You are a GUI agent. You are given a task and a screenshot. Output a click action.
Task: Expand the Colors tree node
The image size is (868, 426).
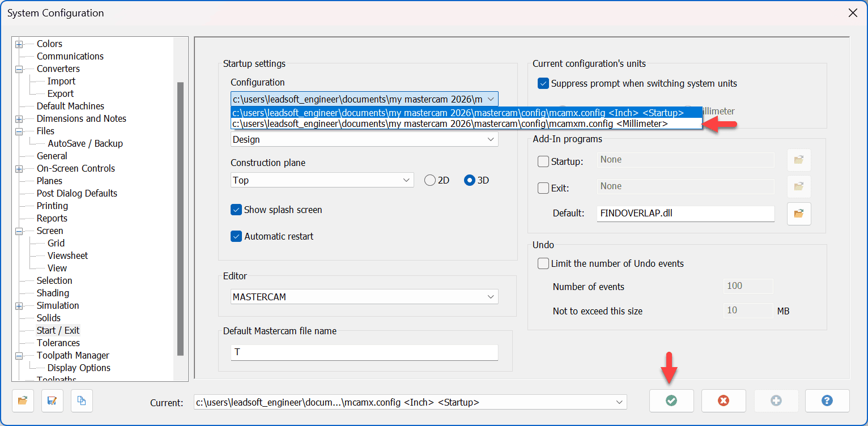[x=19, y=44]
